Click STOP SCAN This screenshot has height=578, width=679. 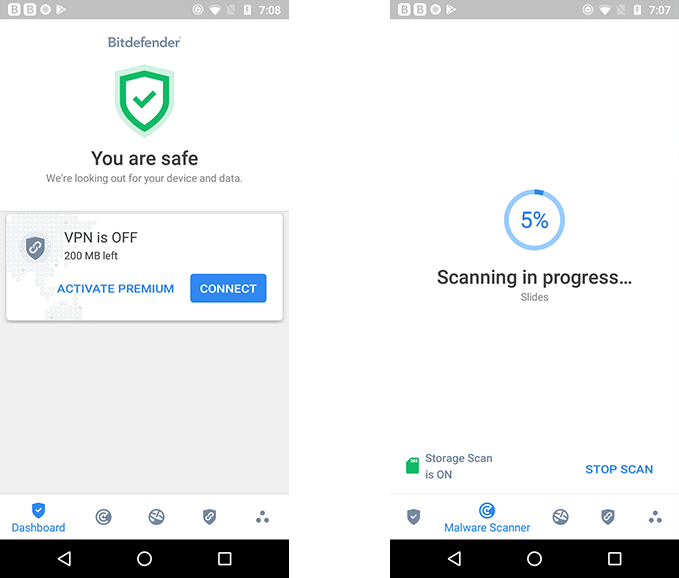(619, 469)
